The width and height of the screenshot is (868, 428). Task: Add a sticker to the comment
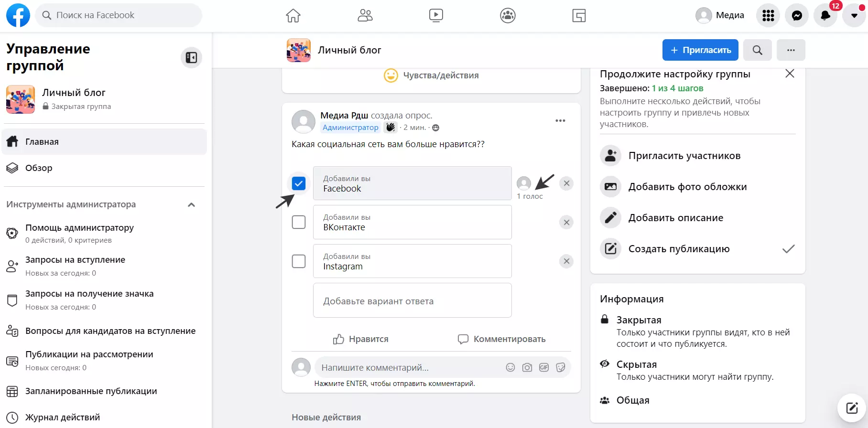click(561, 367)
